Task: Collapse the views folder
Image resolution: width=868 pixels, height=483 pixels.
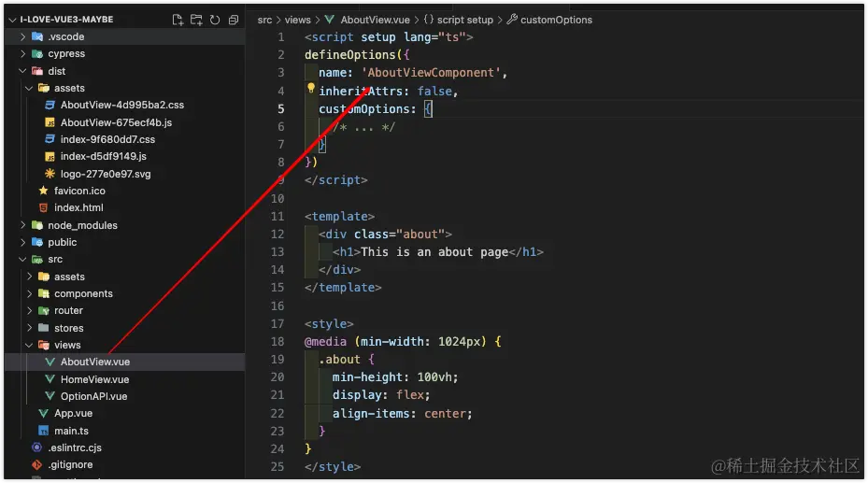Action: (29, 346)
